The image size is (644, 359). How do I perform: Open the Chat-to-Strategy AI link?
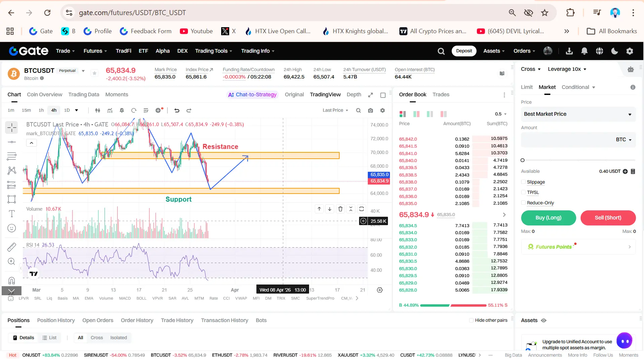252,95
